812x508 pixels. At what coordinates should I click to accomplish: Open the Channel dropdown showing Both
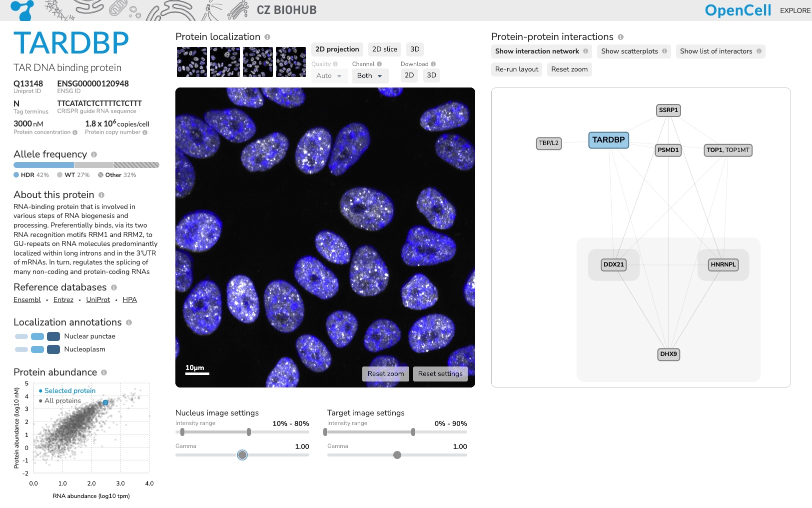[370, 76]
